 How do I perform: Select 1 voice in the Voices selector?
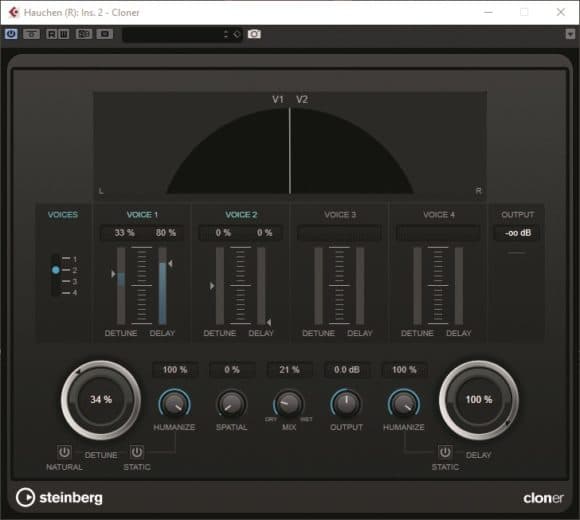(69, 259)
